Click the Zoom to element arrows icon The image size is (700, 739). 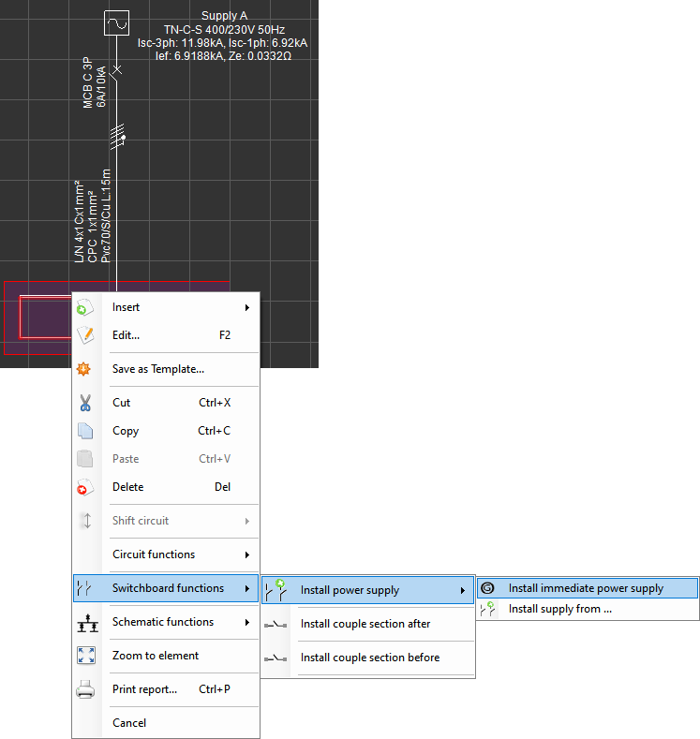click(86, 656)
